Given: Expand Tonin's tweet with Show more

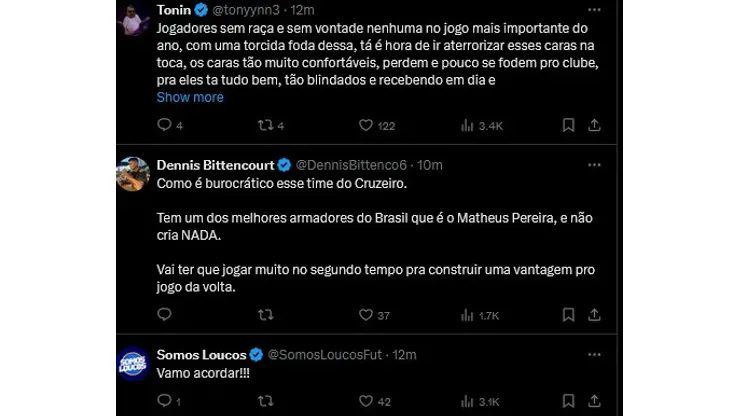Looking at the screenshot, I should 190,97.
